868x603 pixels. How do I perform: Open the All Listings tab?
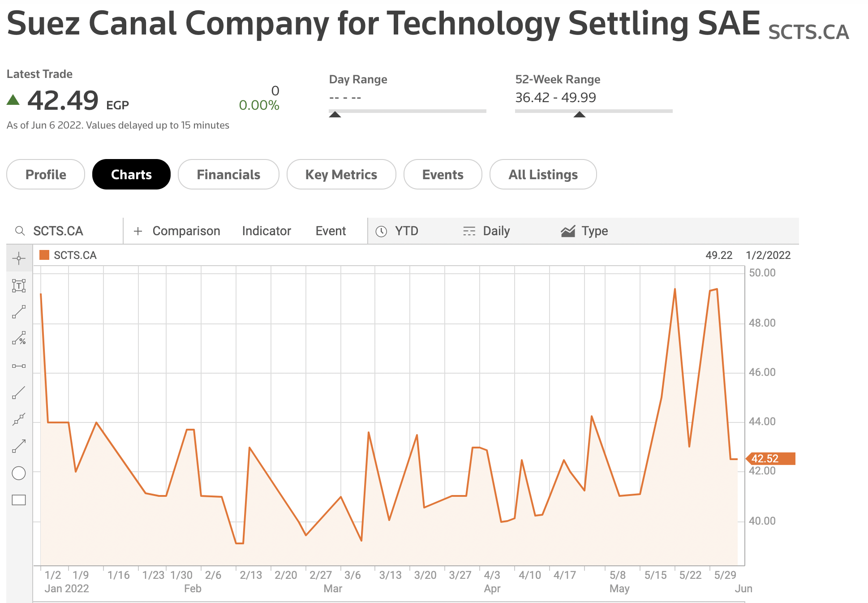543,174
